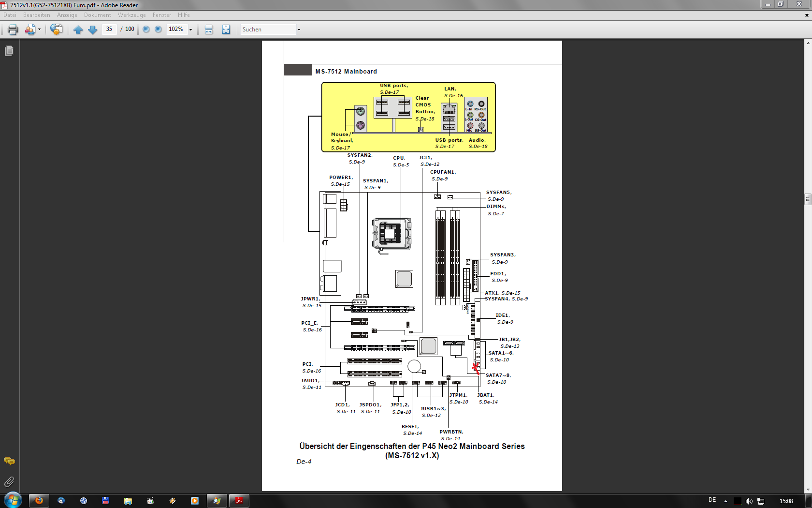
Task: Click the 'IDE1' label in the diagram
Action: coord(503,315)
